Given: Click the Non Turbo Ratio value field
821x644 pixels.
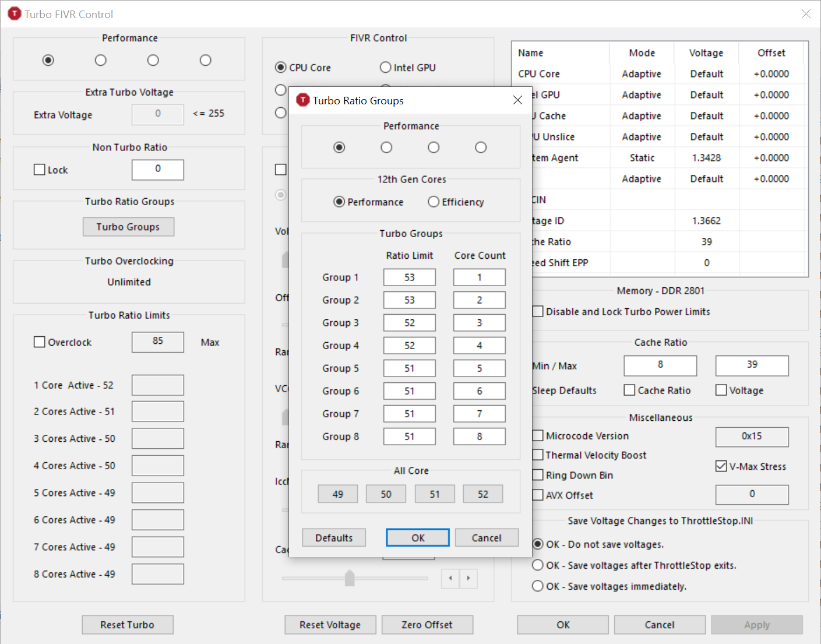Looking at the screenshot, I should (x=158, y=170).
